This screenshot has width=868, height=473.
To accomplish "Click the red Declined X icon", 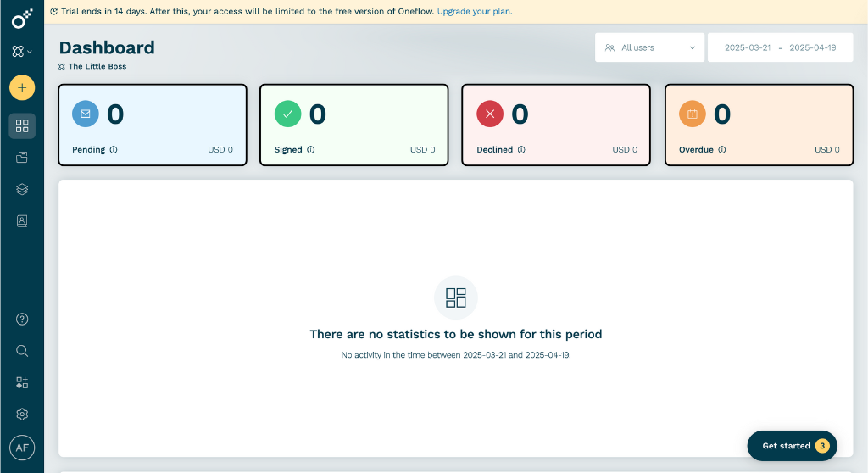I will point(490,114).
